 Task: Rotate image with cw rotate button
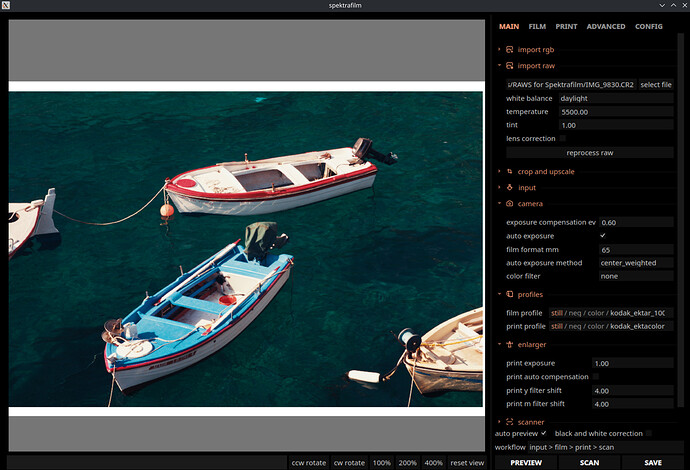coord(349,463)
